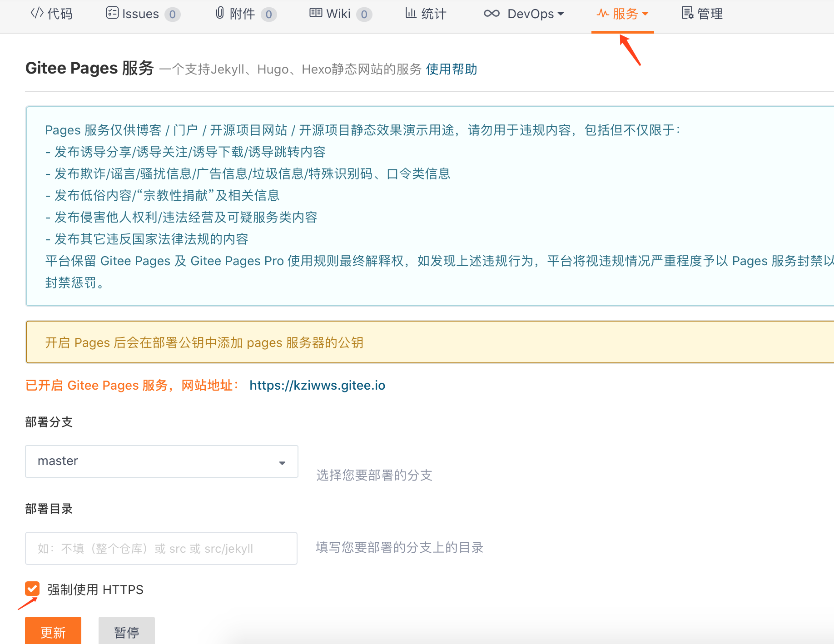Click the 管理 settings document icon

tap(687, 13)
